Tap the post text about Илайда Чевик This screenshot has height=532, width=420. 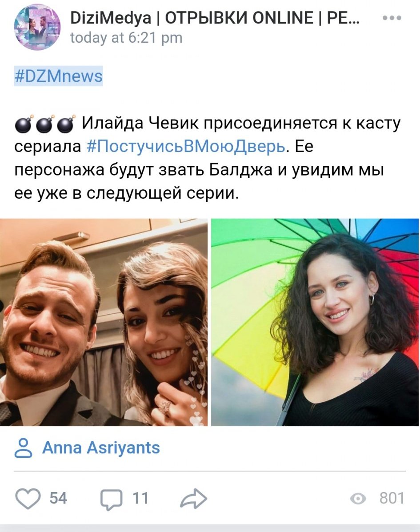coord(208,159)
